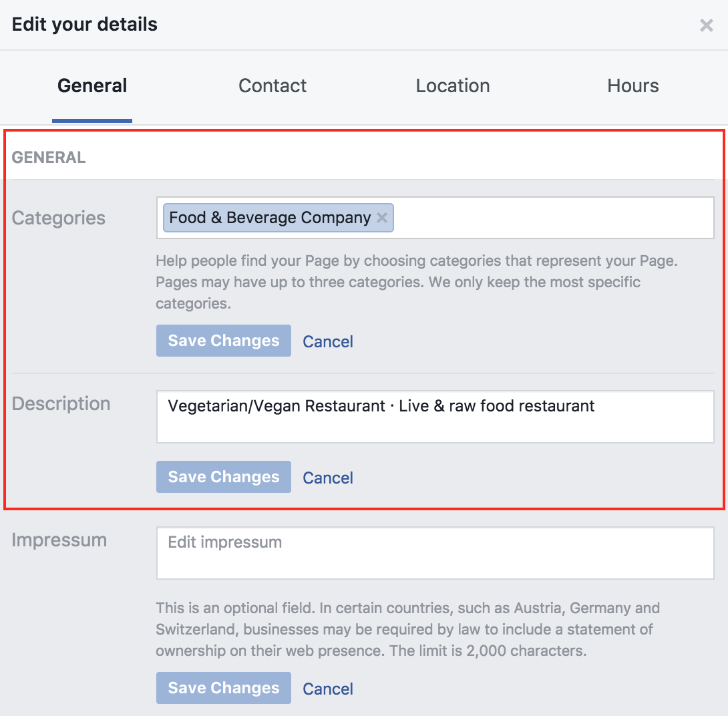Cancel the Description edit
Image resolution: width=728 pixels, height=716 pixels.
click(328, 478)
